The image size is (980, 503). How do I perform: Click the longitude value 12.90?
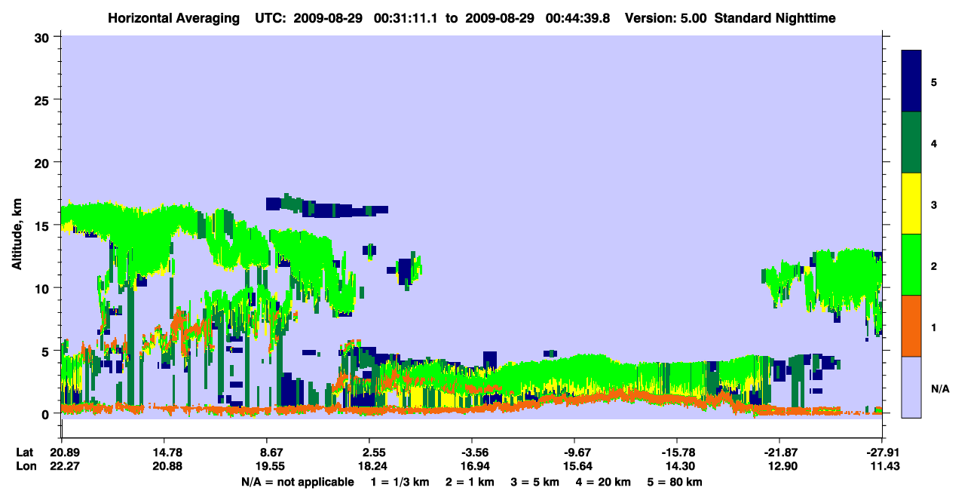[783, 466]
